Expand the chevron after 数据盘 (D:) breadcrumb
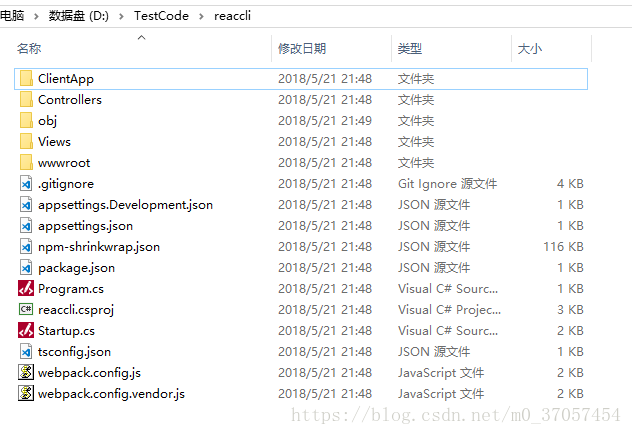Image resolution: width=632 pixels, height=435 pixels. [x=121, y=16]
